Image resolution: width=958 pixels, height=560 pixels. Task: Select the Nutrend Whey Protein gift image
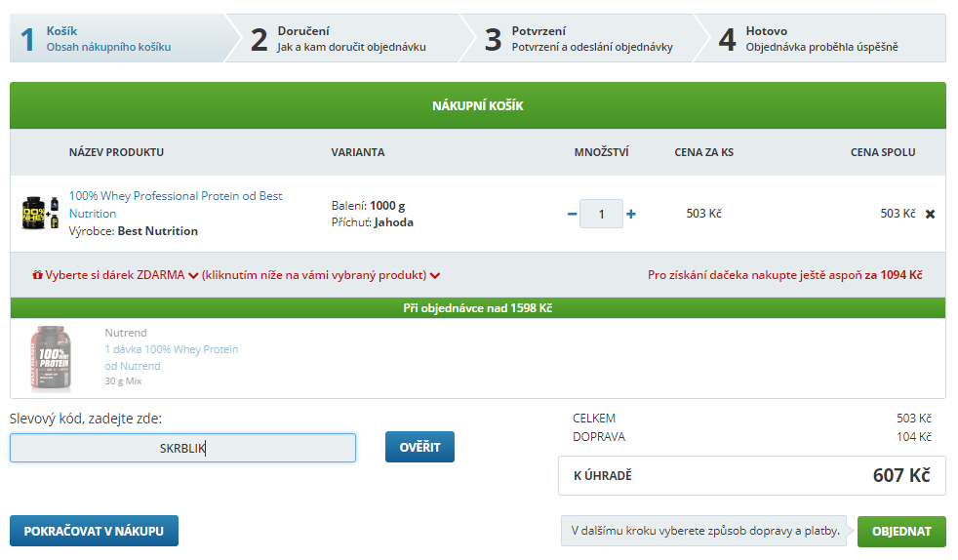pos(51,358)
